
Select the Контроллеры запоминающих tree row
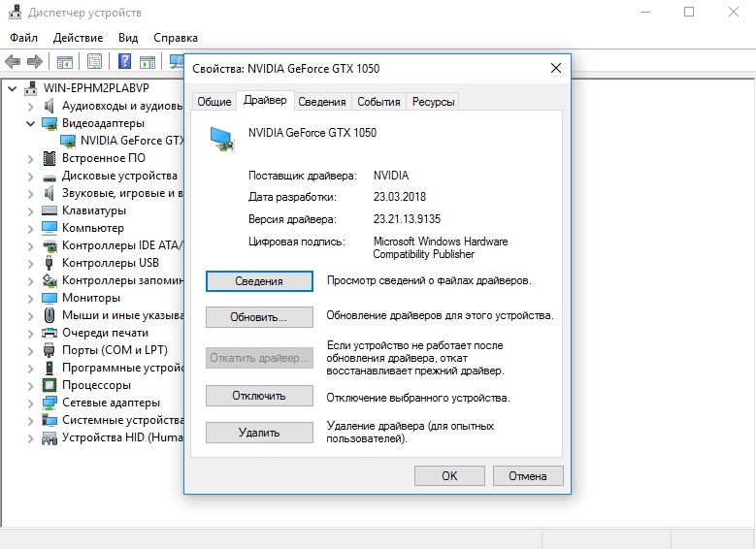(x=113, y=280)
